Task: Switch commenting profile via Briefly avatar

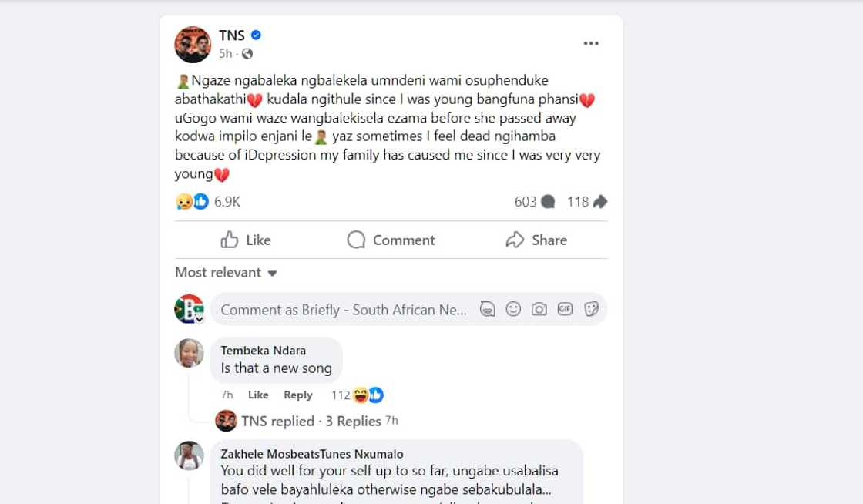Action: click(x=190, y=309)
